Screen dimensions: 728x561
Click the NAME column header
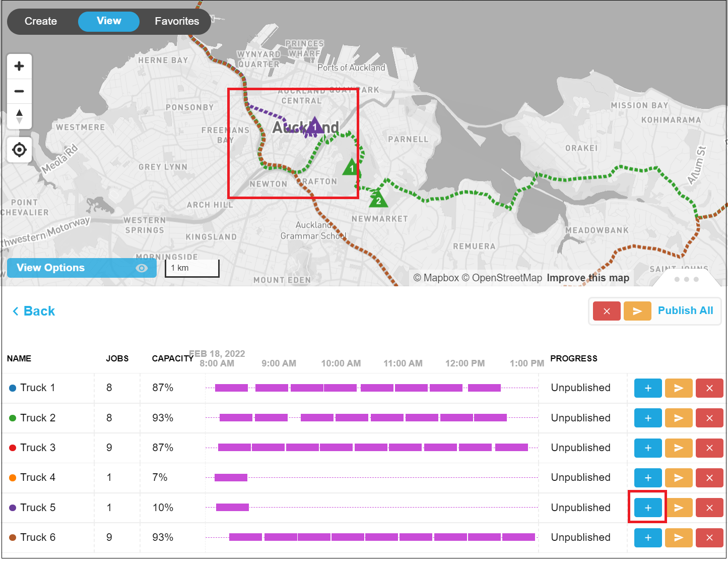coord(19,358)
